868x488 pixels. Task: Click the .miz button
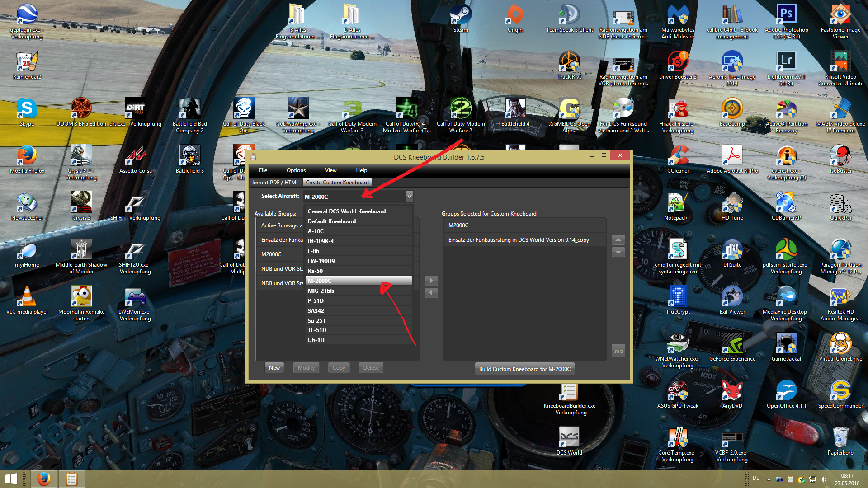pos(618,351)
